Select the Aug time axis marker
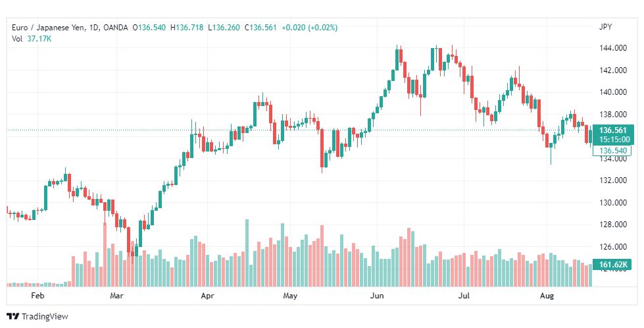 click(x=547, y=296)
